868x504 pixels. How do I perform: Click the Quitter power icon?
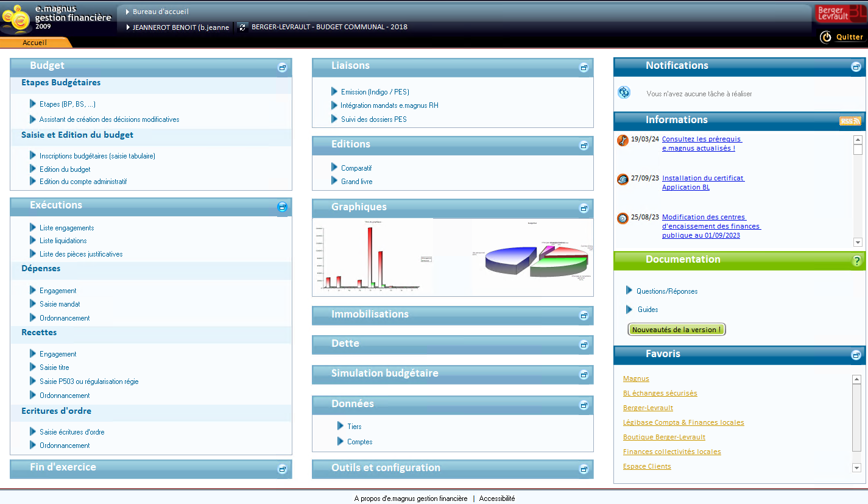coord(826,37)
